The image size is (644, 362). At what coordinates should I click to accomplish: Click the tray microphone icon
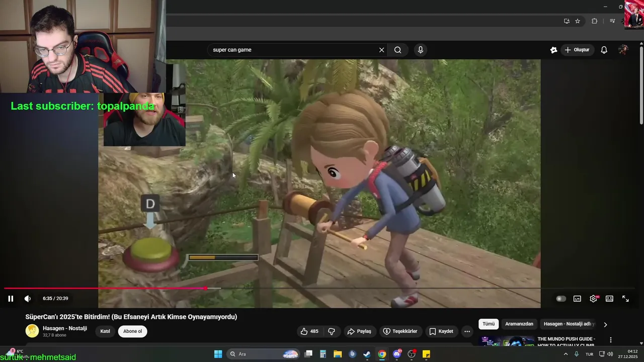[x=577, y=354]
